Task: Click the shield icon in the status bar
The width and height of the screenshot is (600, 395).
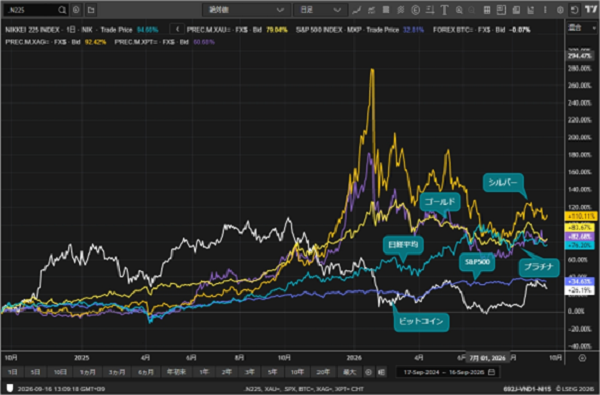Action: pos(10,388)
